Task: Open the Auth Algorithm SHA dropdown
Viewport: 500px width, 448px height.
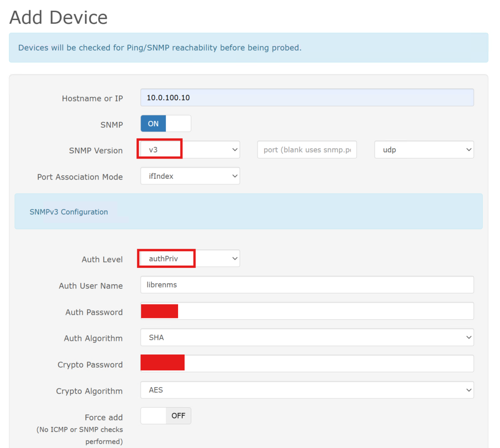Action: 307,338
